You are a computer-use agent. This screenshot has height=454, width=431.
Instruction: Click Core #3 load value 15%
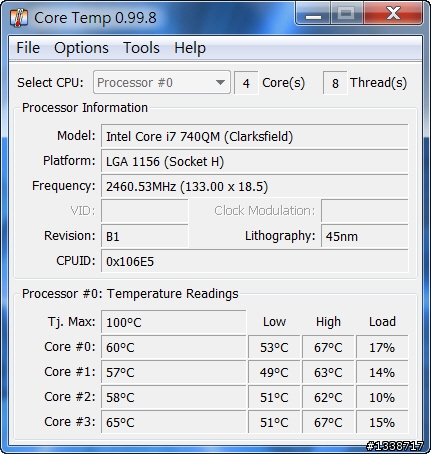pos(382,422)
